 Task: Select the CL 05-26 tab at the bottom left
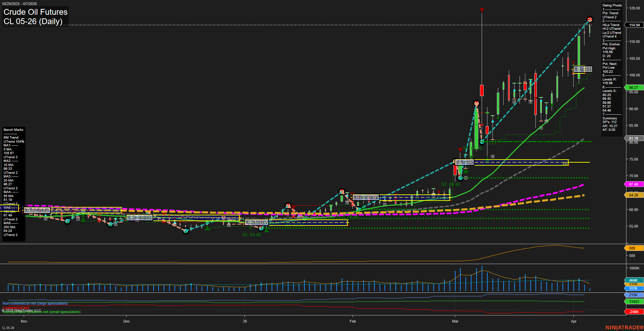point(8,327)
